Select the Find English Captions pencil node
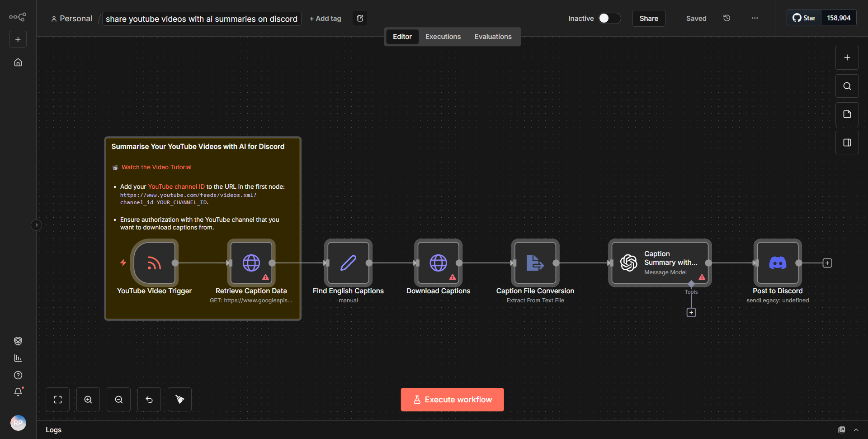The height and width of the screenshot is (439, 868). pos(348,263)
